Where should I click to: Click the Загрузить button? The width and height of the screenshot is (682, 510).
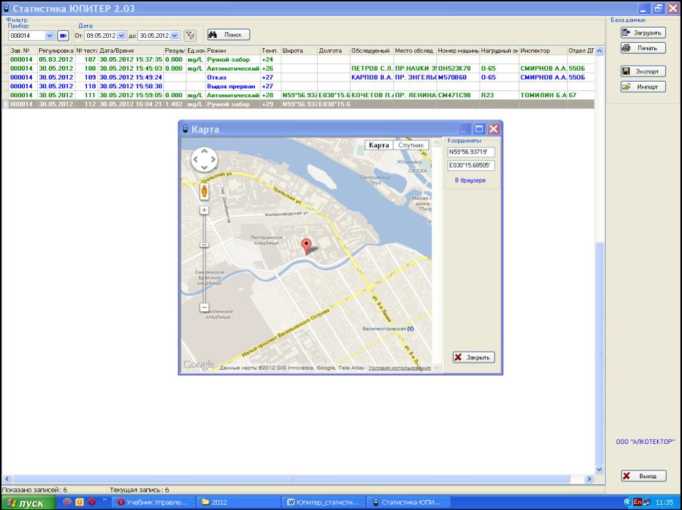(643, 33)
